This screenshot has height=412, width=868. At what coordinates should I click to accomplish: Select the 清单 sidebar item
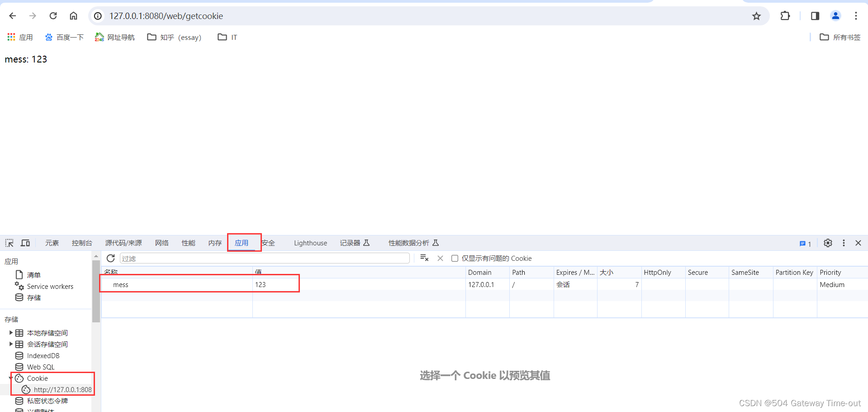(34, 275)
